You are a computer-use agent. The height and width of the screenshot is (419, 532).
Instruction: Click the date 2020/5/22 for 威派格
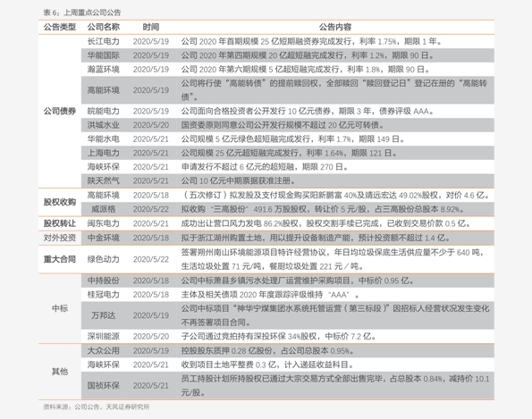(x=151, y=209)
